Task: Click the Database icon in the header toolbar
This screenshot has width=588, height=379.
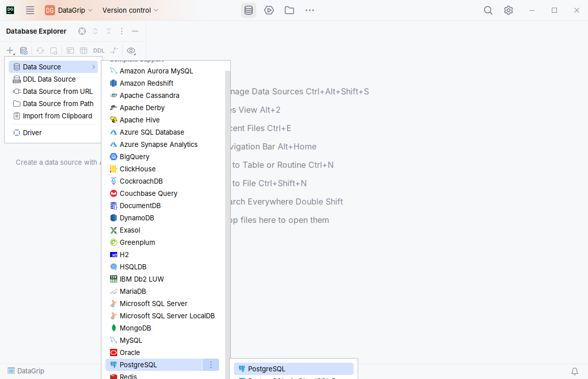Action: pyautogui.click(x=249, y=10)
